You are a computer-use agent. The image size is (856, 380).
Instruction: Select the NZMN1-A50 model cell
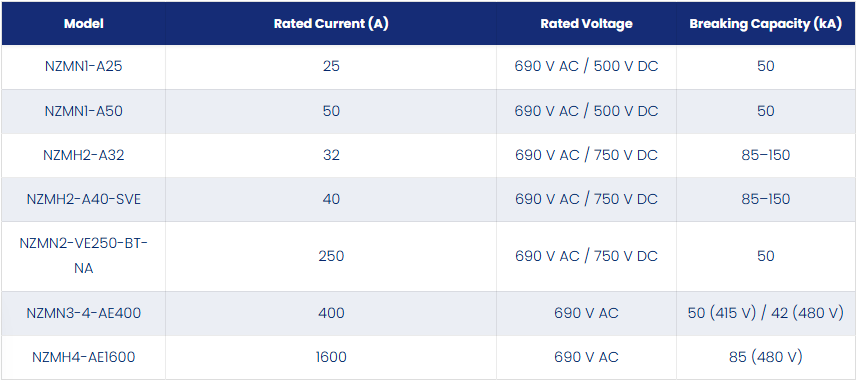84,111
